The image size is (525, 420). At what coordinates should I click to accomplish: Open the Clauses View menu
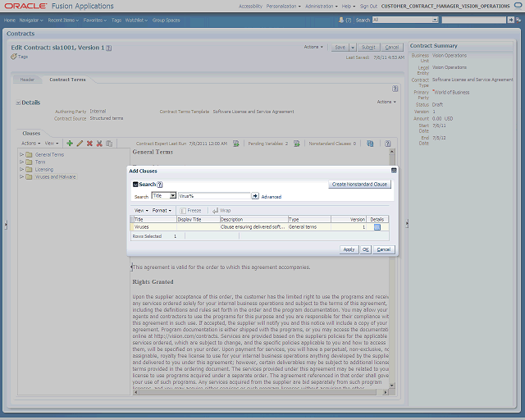(x=52, y=144)
